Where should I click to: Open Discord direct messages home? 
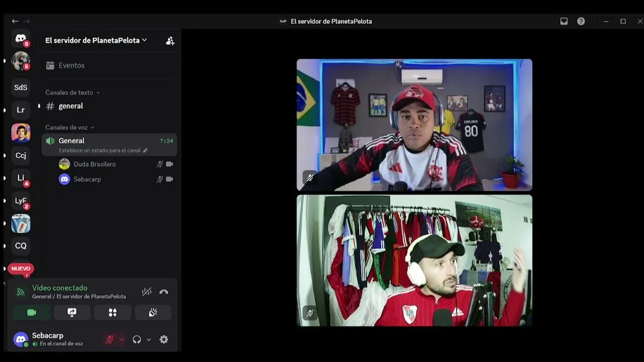pyautogui.click(x=21, y=39)
